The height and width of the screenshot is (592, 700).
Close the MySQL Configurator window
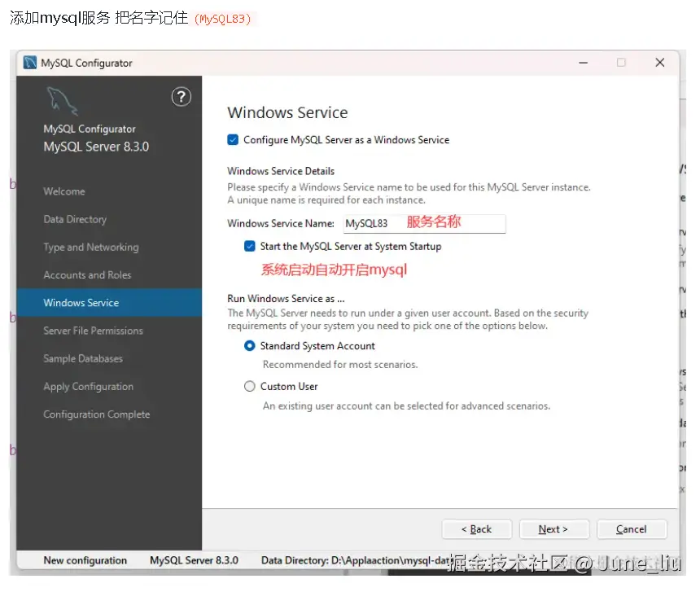(x=660, y=63)
